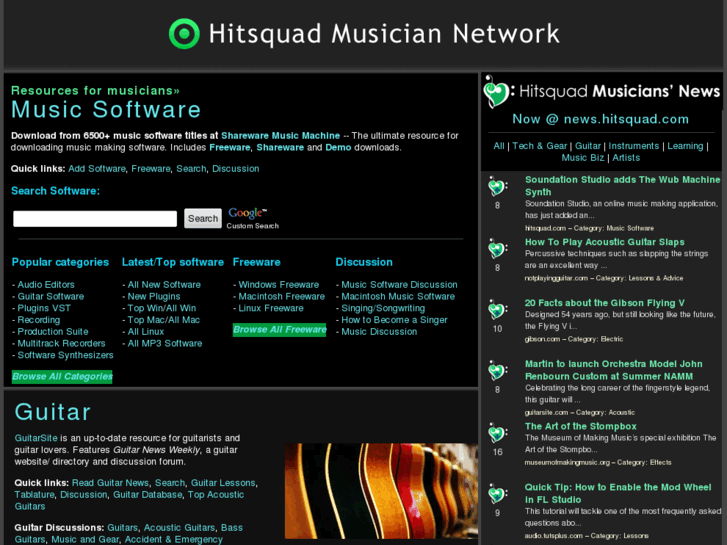Open the Audio Editors category
727x545 pixels.
pyautogui.click(x=46, y=285)
